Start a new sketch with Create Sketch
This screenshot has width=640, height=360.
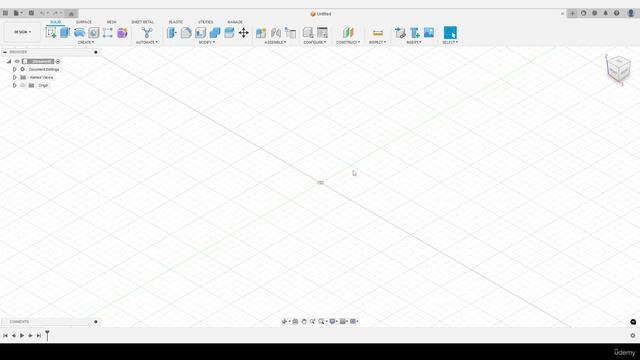coord(51,33)
